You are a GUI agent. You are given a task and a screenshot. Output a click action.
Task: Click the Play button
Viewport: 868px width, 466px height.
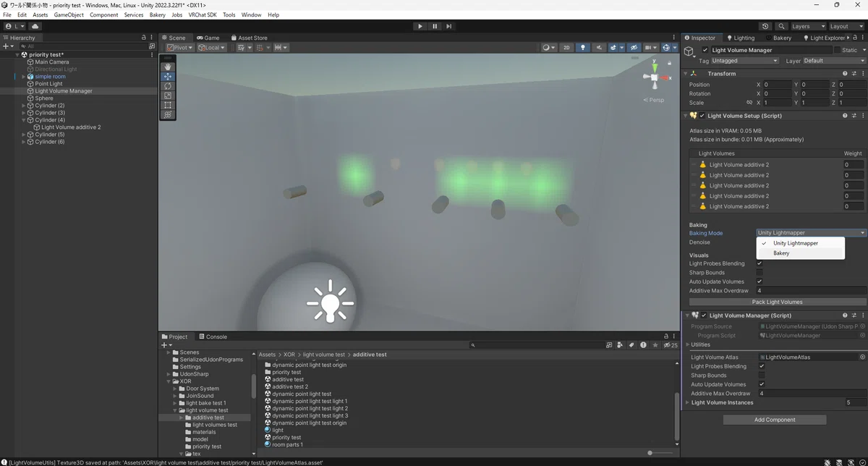coord(420,26)
